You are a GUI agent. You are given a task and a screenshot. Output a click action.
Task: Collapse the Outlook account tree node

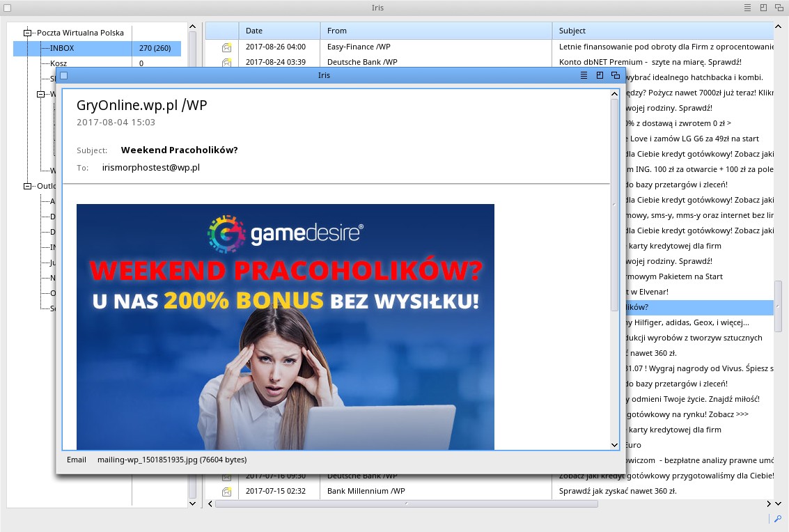pos(28,186)
